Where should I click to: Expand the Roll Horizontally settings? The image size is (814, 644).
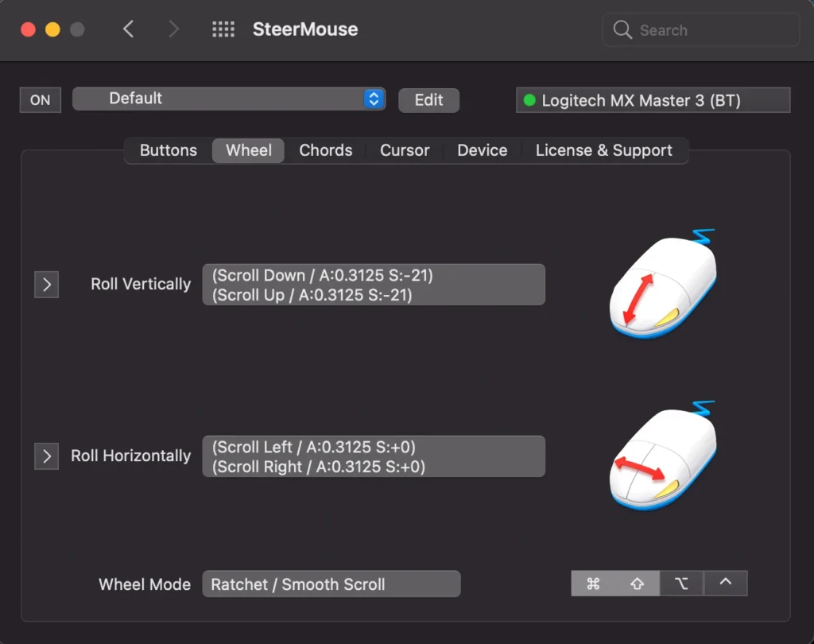(46, 456)
